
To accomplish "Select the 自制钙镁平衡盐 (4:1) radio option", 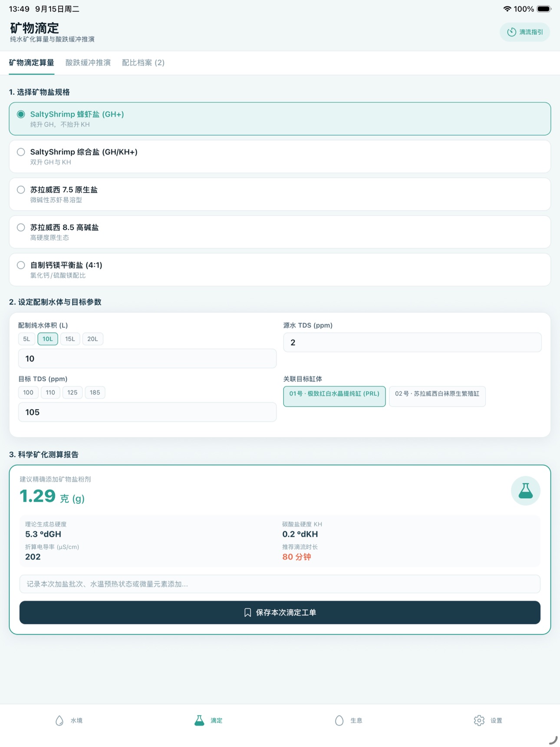I will 280,270.
